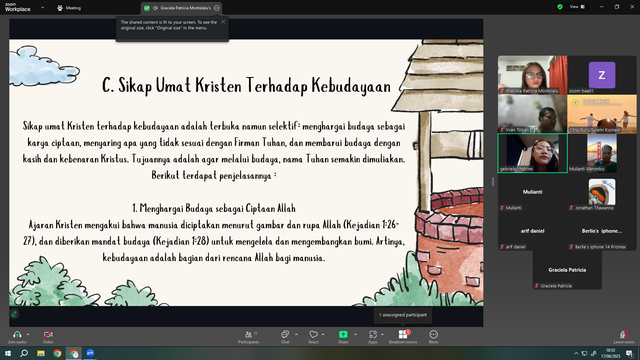The image size is (640, 360).
Task: Click the slide title Sikap Umat Kristen
Action: pos(246,86)
